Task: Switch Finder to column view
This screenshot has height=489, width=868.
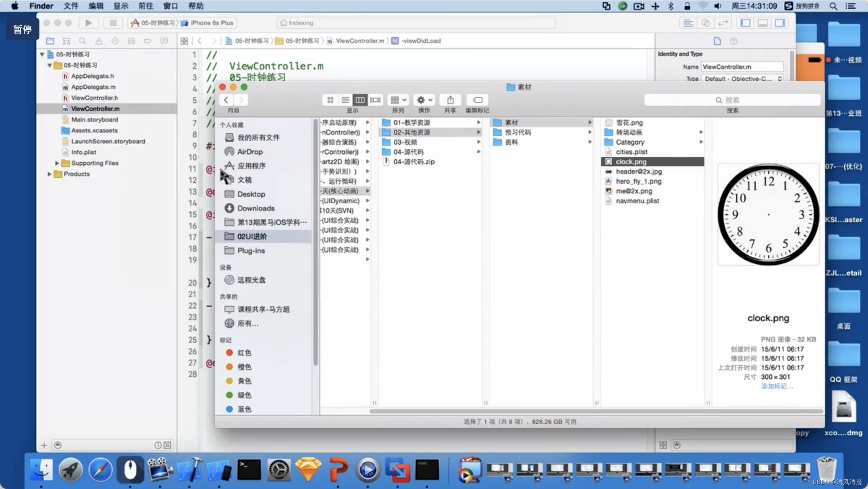Action: tap(360, 100)
